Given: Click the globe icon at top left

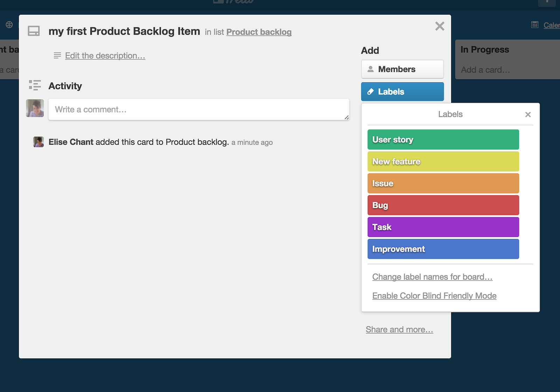Looking at the screenshot, I should pos(9,24).
